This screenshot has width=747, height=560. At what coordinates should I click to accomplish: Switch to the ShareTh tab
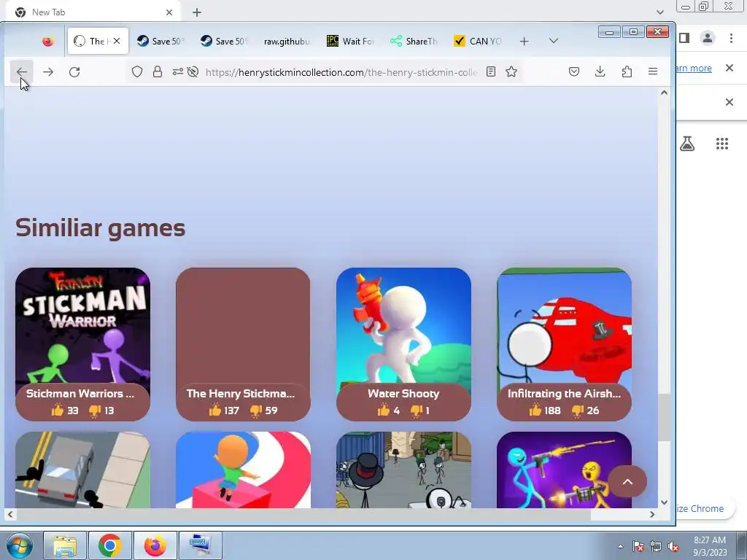414,42
